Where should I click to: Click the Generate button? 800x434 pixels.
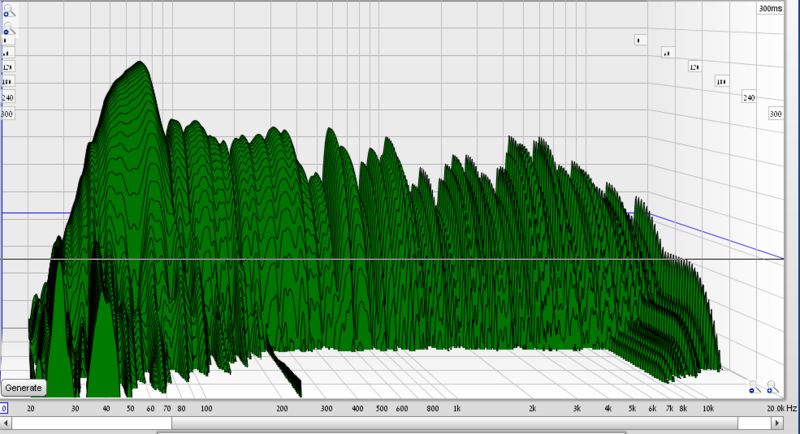tap(23, 388)
